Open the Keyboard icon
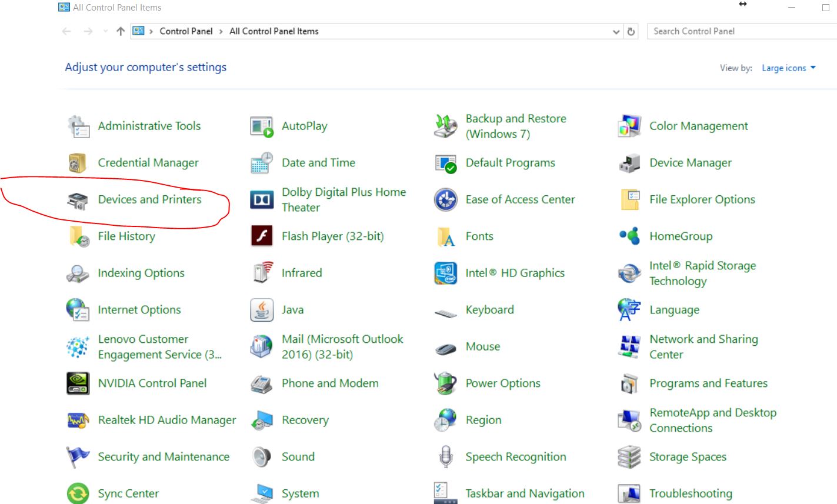This screenshot has width=837, height=504. pos(445,313)
